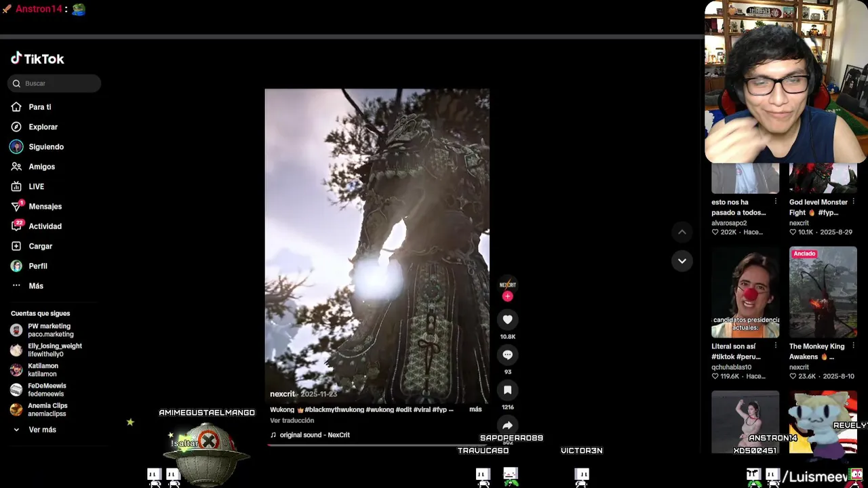Click the search magnifier icon
The width and height of the screenshot is (868, 488).
tap(16, 83)
